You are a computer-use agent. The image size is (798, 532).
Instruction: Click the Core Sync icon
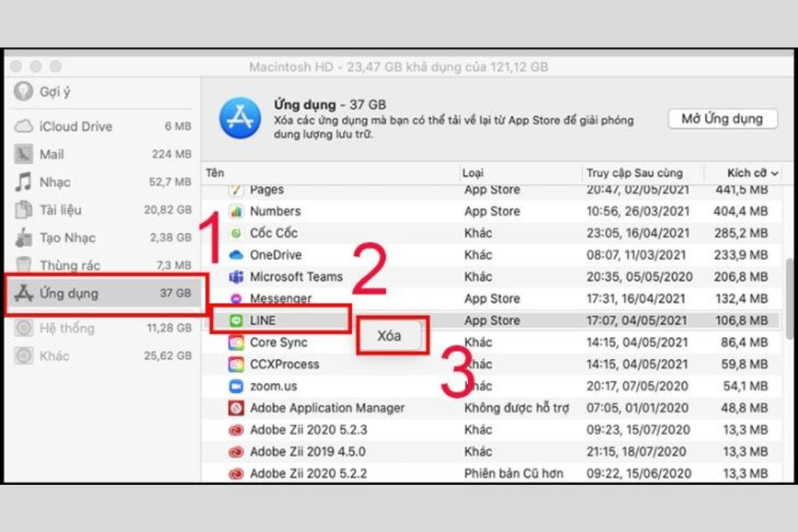(x=236, y=342)
